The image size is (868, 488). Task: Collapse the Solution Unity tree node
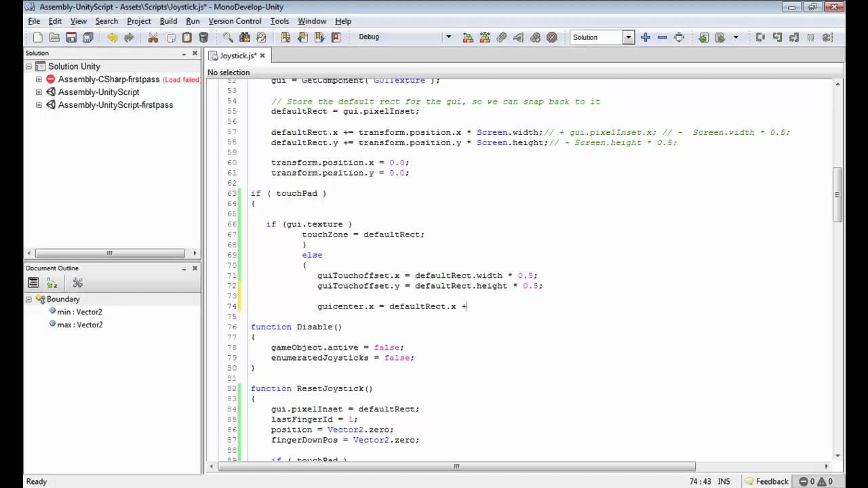[x=29, y=66]
